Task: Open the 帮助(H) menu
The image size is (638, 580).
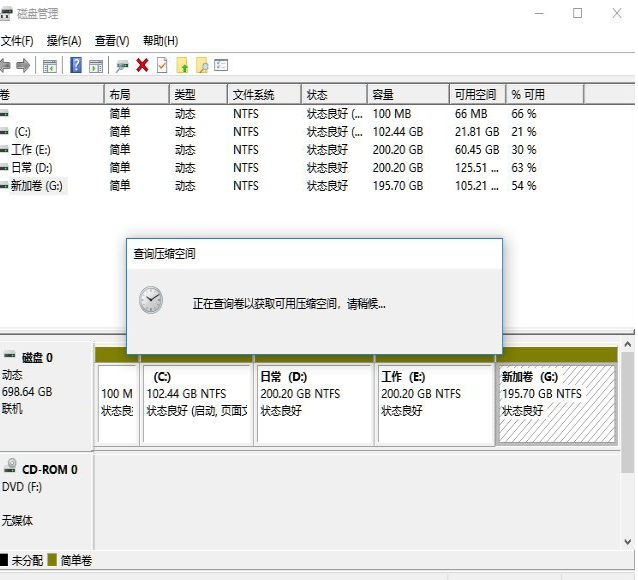Action: pos(160,41)
